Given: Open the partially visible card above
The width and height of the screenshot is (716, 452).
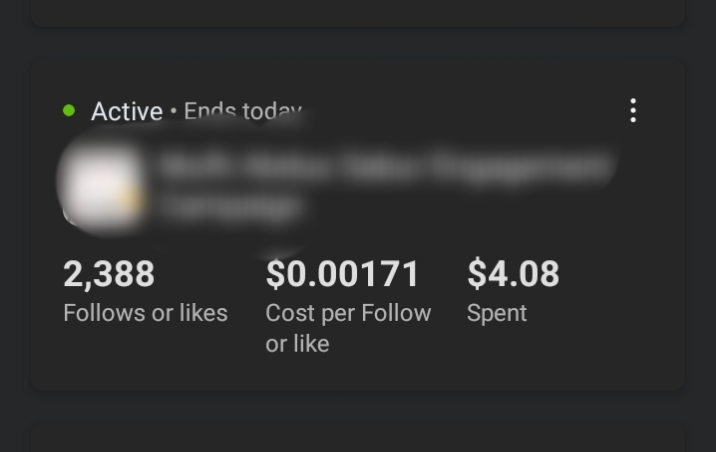Looking at the screenshot, I should click(358, 12).
